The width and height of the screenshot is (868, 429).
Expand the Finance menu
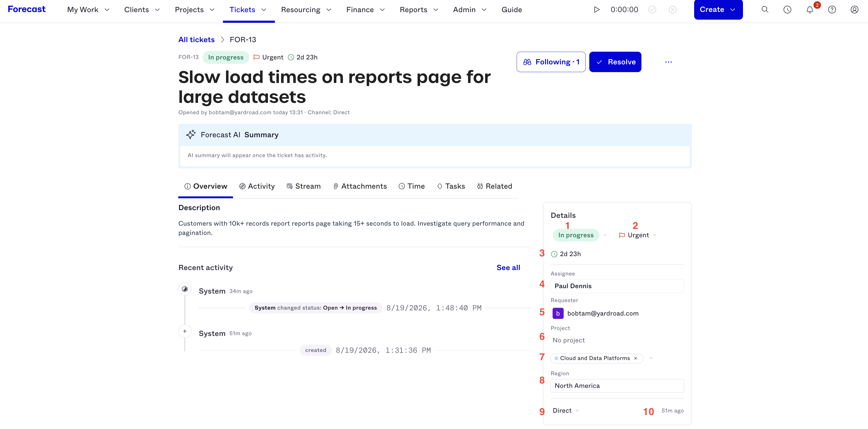point(366,10)
